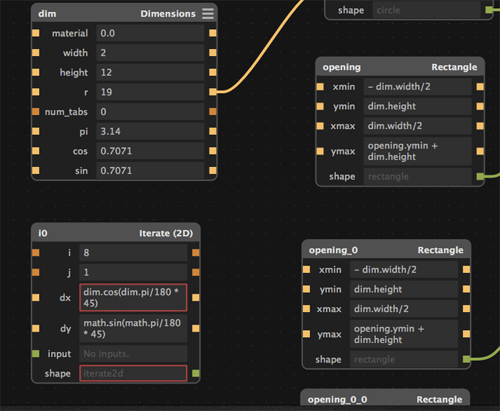Click the green shape output of opening
Screen dimensions: 500x411
[480, 176]
